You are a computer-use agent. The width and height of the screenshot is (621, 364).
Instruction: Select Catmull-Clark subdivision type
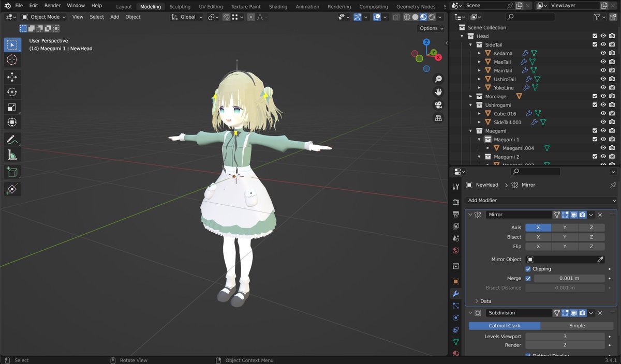505,326
